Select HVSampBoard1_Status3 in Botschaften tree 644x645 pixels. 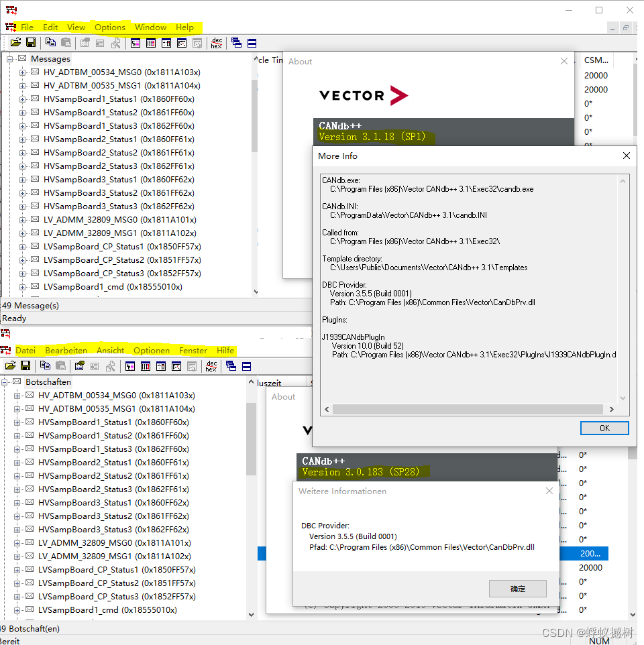113,449
